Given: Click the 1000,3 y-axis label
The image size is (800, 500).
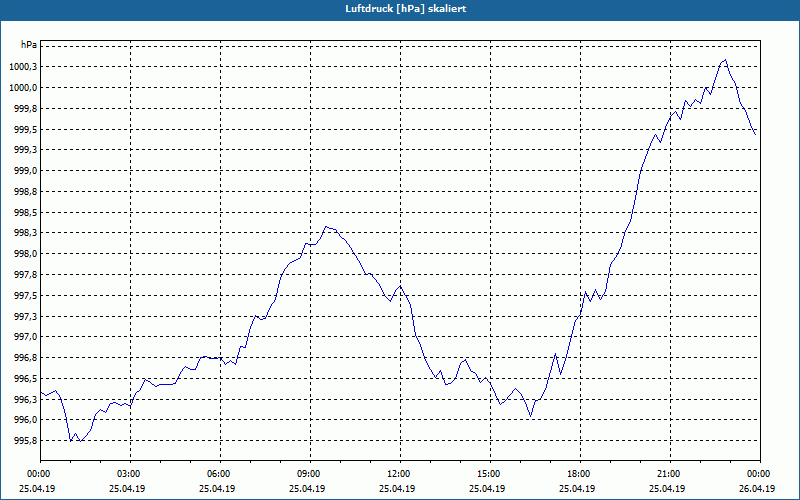Looking at the screenshot, I should point(25,67).
